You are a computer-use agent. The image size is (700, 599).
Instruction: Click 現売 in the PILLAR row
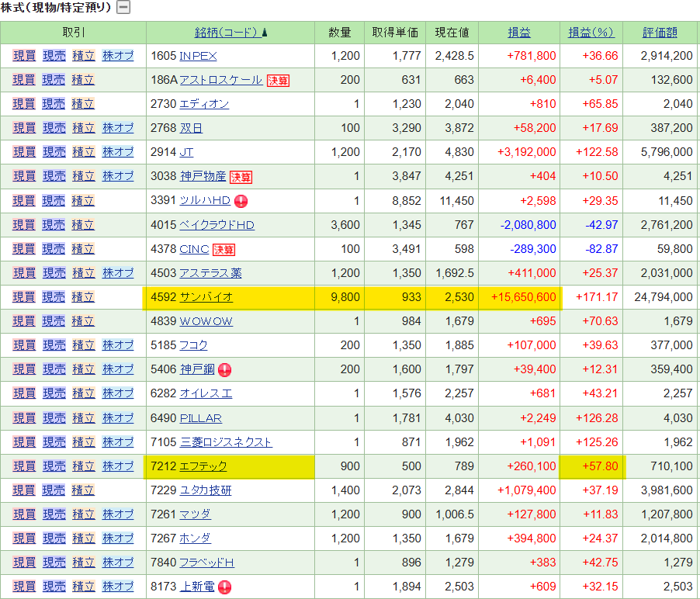click(x=54, y=418)
